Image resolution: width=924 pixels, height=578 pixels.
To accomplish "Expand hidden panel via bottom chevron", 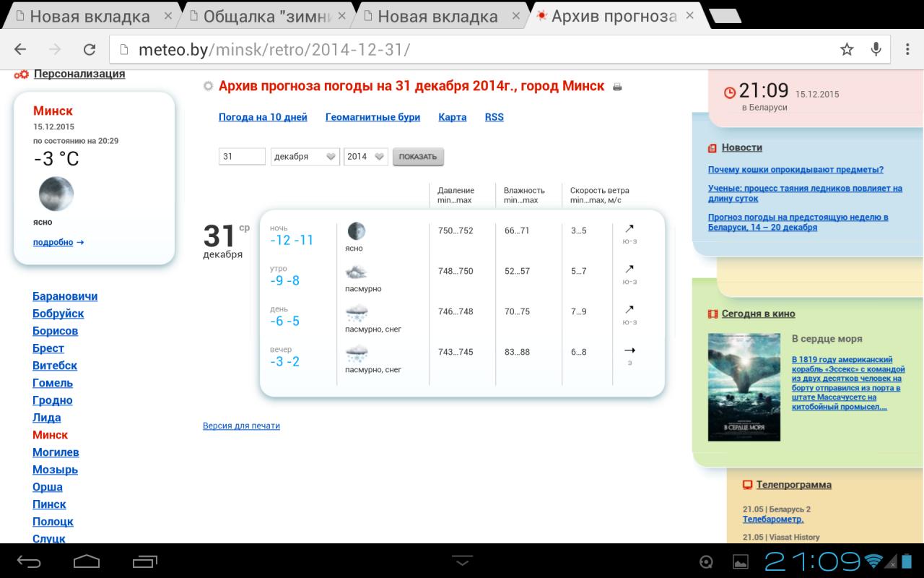I will point(462,561).
